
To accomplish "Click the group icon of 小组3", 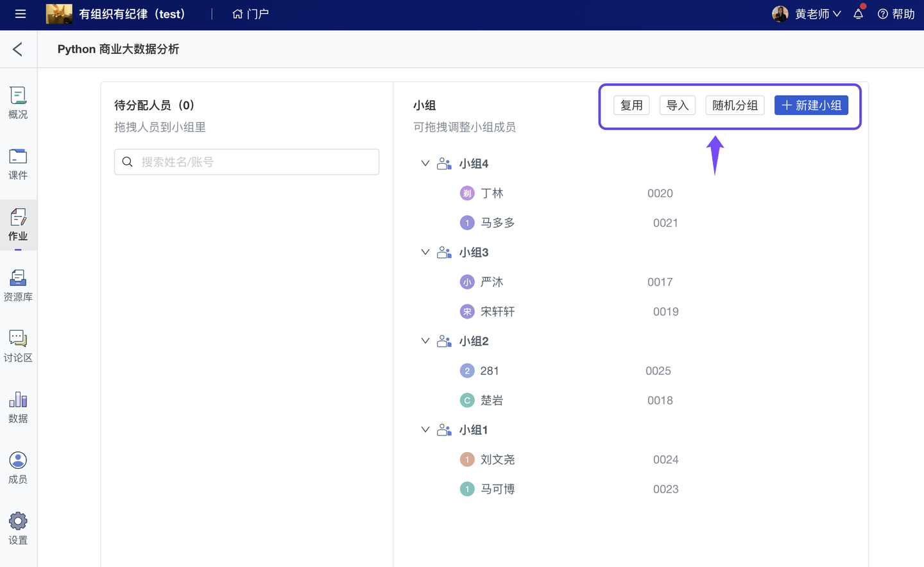I will pos(444,252).
